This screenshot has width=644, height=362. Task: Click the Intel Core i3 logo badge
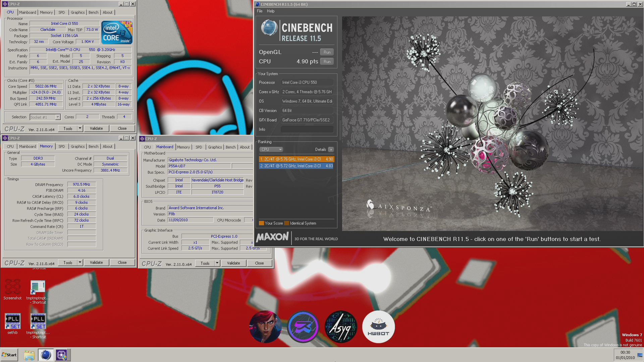pos(117,33)
